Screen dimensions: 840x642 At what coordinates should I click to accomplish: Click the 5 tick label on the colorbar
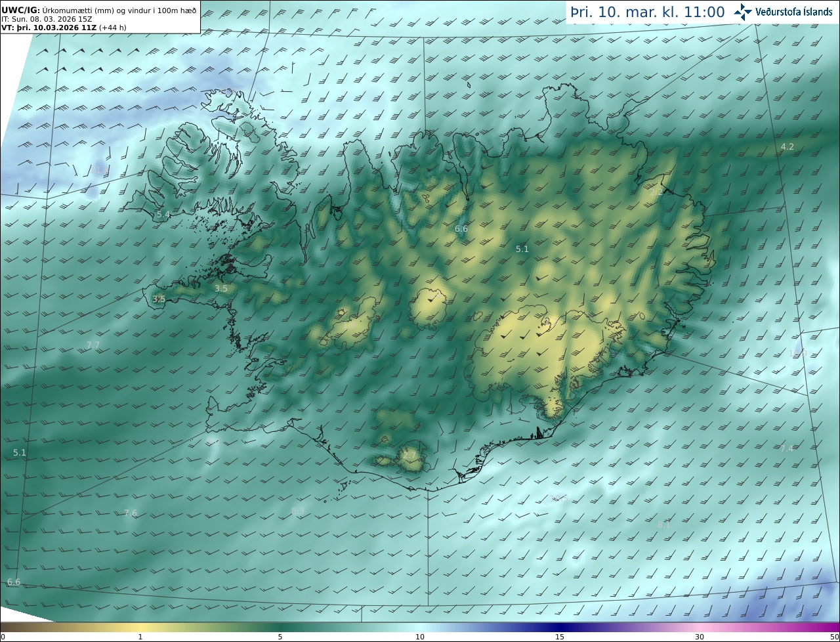click(x=280, y=637)
